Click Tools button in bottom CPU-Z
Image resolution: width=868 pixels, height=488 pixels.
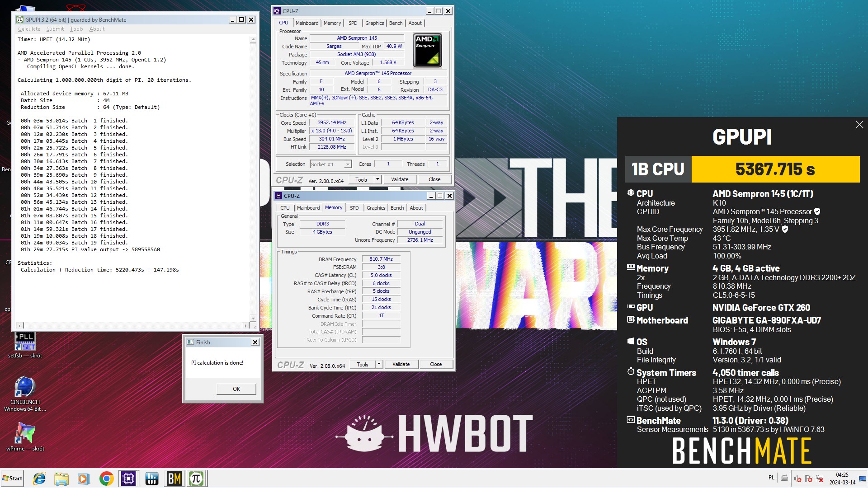pyautogui.click(x=363, y=364)
